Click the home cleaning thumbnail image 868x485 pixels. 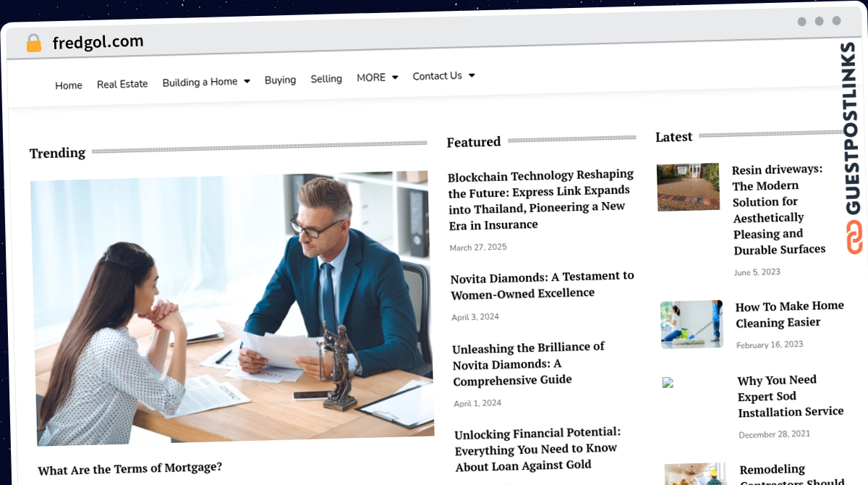(x=692, y=324)
